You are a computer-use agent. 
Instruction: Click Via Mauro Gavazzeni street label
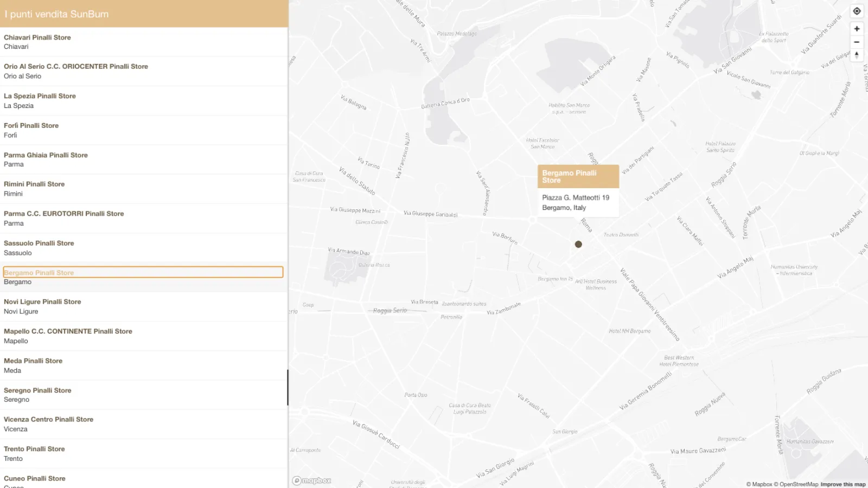(x=698, y=451)
